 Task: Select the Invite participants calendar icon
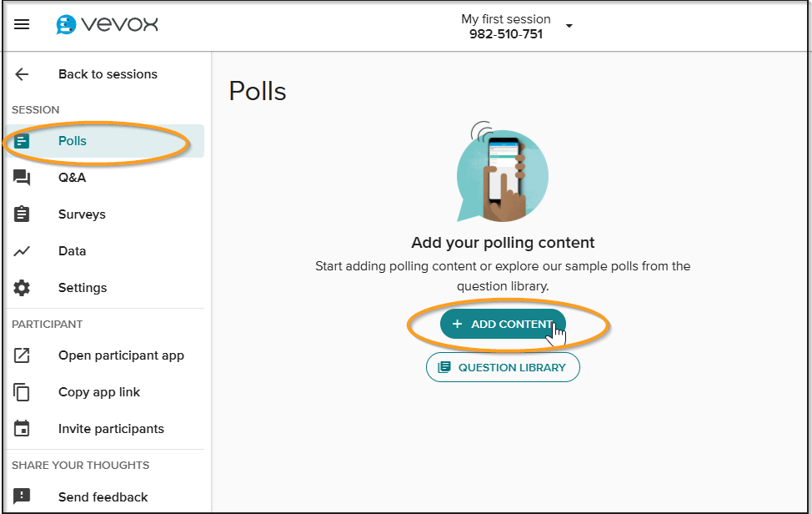(x=21, y=429)
